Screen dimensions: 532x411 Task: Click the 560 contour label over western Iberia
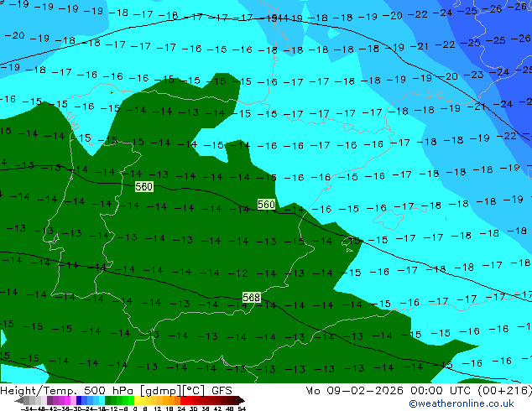143,186
